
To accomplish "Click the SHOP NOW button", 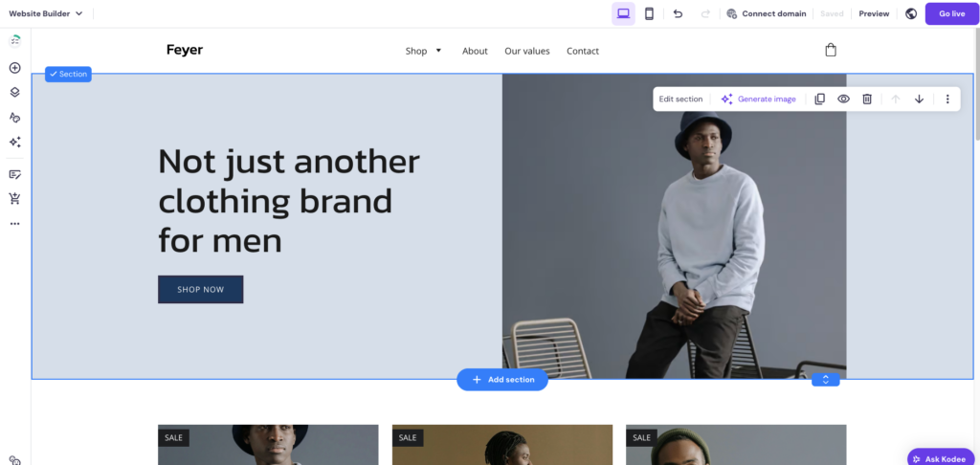I will click(x=201, y=289).
